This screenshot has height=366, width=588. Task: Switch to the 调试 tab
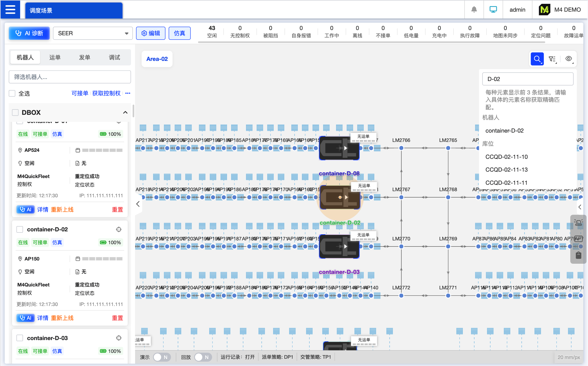114,57
